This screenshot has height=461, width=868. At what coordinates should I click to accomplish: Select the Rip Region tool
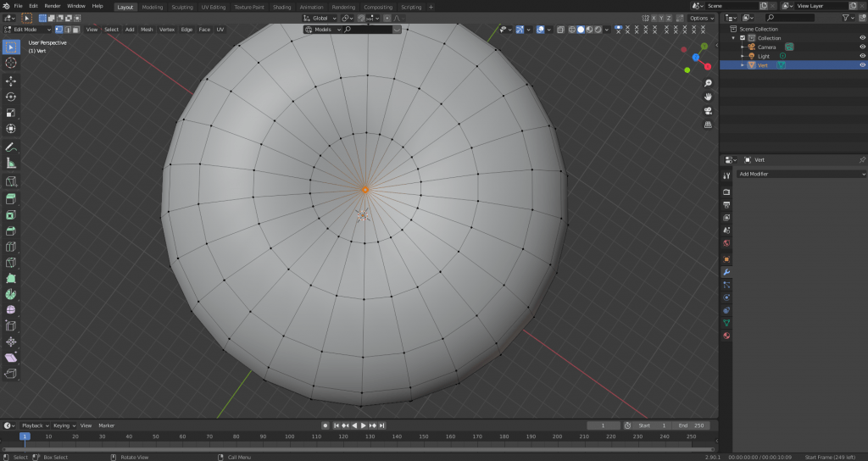11,374
